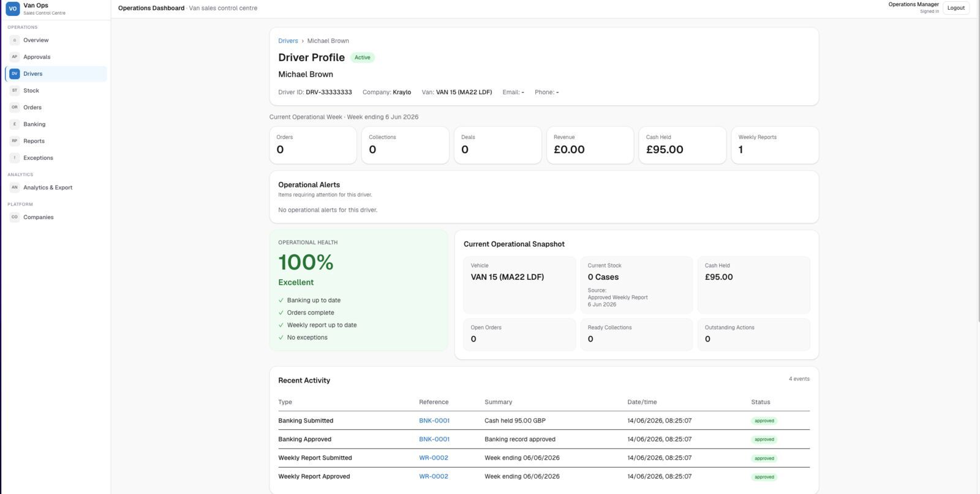Click checkmark beside Banking up to date

281,301
